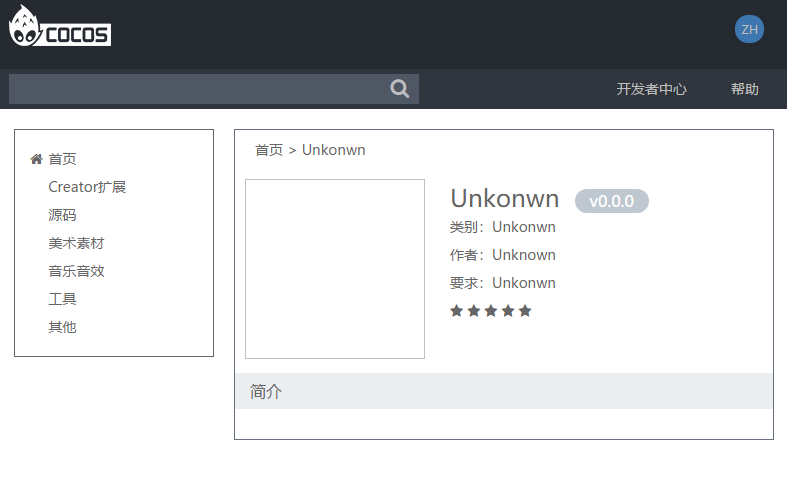The image size is (787, 500).
Task: Click Unkonwn breadcrumb text
Action: [334, 150]
